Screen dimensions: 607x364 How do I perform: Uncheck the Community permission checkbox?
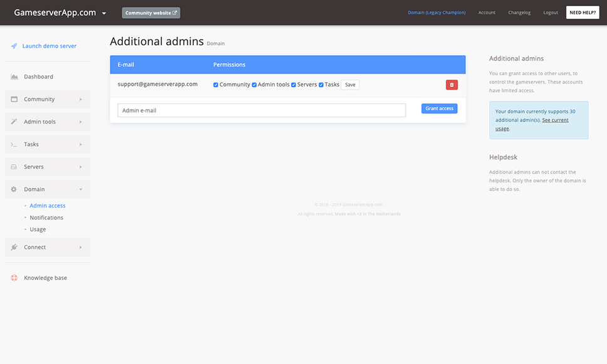pyautogui.click(x=216, y=85)
